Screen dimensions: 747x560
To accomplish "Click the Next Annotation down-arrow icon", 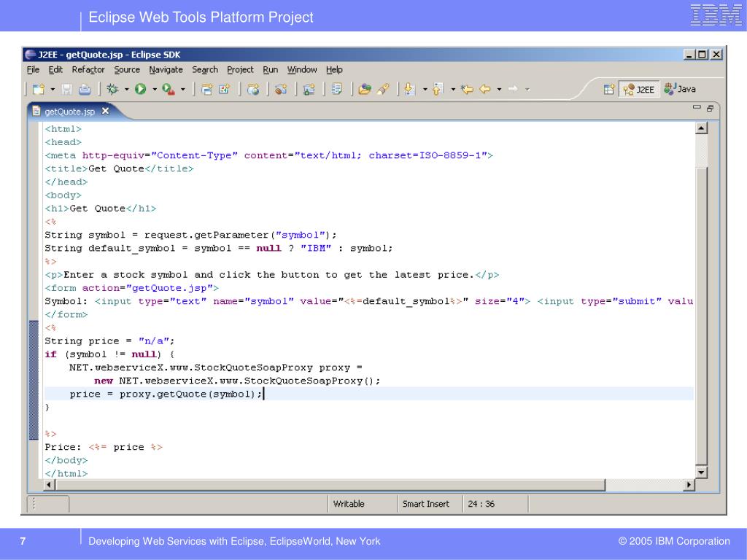I will point(409,89).
